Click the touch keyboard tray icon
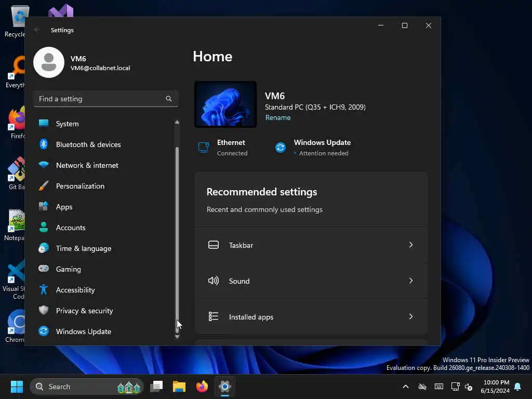Screen dimensions: 532x399 click(438, 387)
